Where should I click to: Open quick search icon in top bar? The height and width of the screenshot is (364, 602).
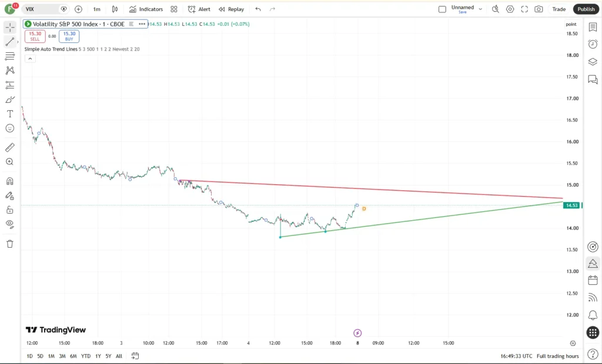coord(495,9)
